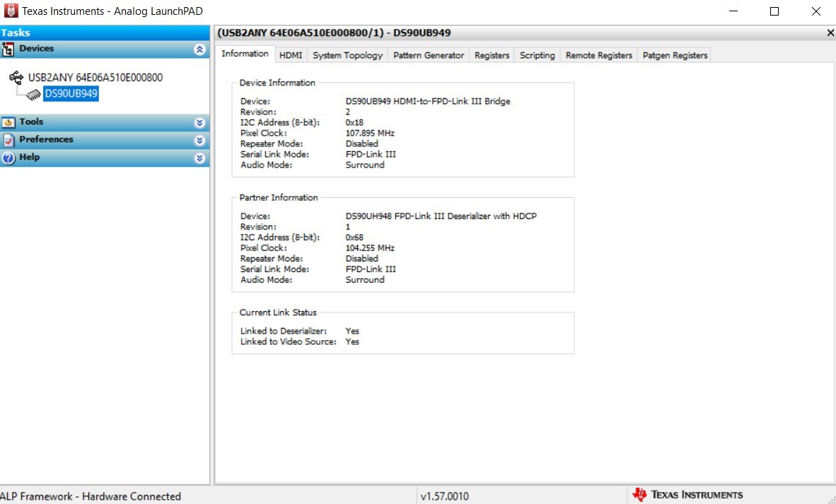Collapse the Devices section chevron
This screenshot has height=504, width=836.
pyautogui.click(x=199, y=49)
